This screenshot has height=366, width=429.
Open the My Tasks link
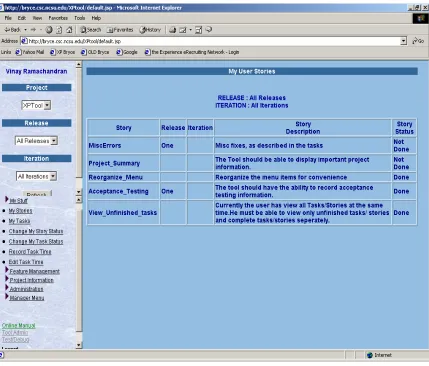click(x=19, y=221)
